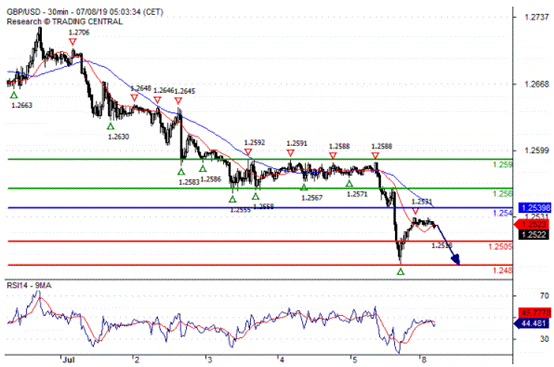Viewport: 554px width, 367px height.
Task: Click green up marker above 1.2571
Action: tap(349, 184)
